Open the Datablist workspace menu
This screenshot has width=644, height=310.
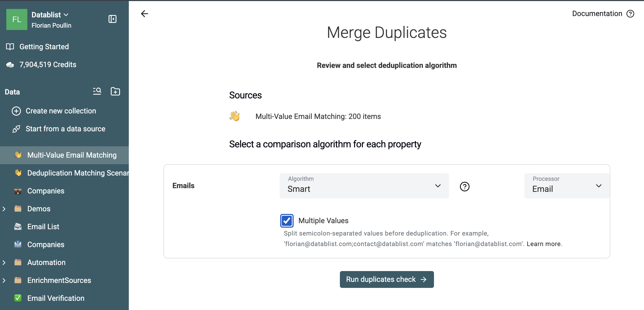coord(50,15)
